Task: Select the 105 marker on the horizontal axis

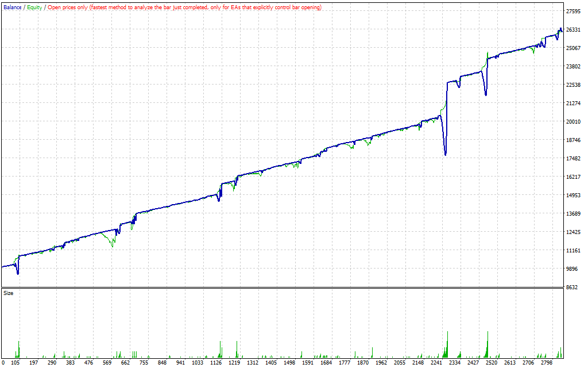Action: [16, 363]
